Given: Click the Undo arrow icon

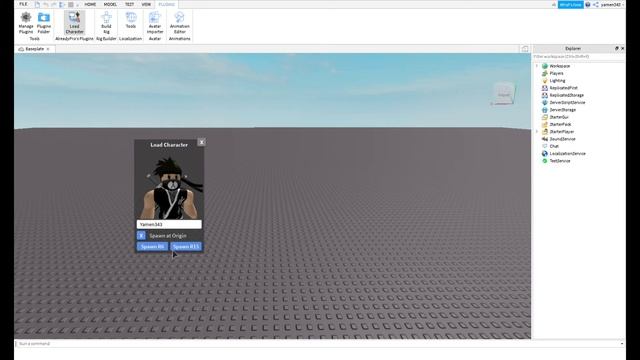Looking at the screenshot, I should (x=46, y=4).
